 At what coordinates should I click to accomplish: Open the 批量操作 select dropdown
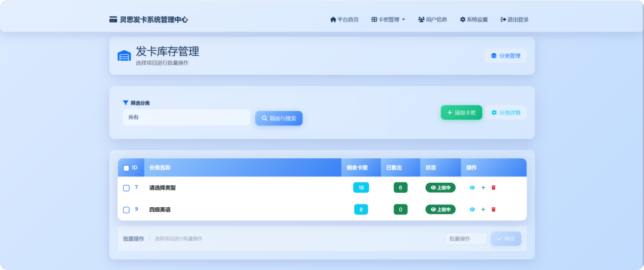coord(466,239)
